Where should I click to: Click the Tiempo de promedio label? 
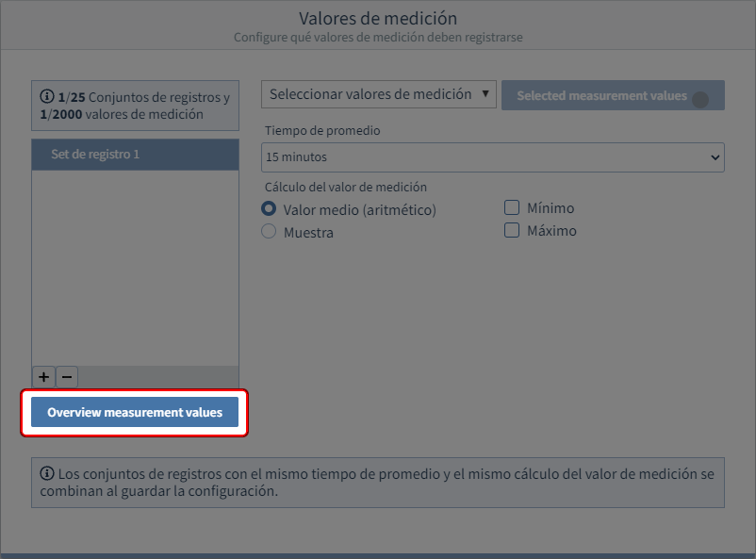(322, 131)
